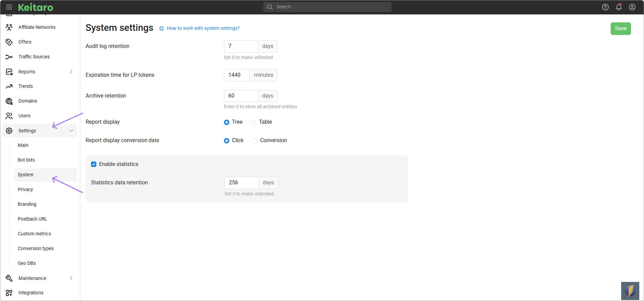644x301 pixels.
Task: Open the system settings help link
Action: pyautogui.click(x=203, y=28)
